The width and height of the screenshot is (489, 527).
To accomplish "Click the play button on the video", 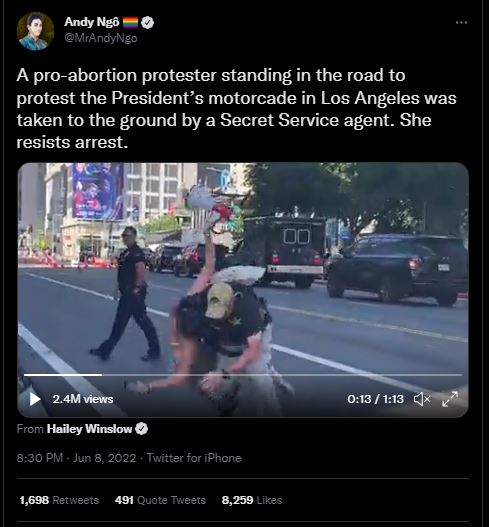I will [x=35, y=399].
